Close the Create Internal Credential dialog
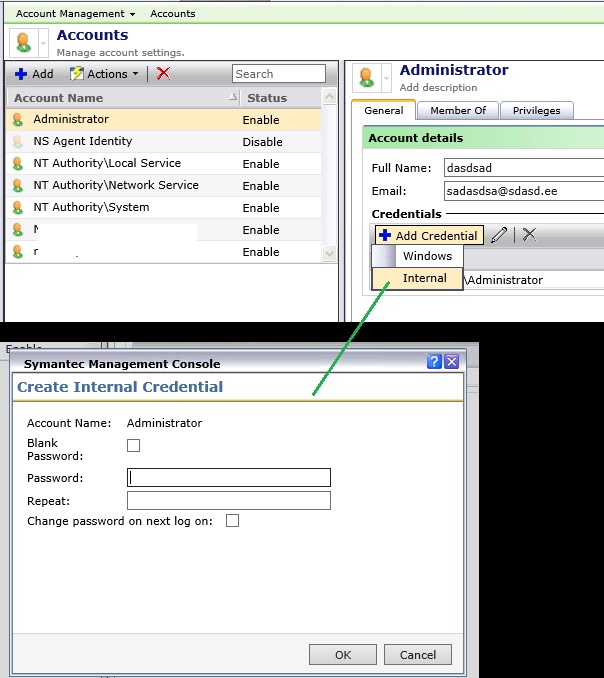604x678 pixels. pos(452,361)
